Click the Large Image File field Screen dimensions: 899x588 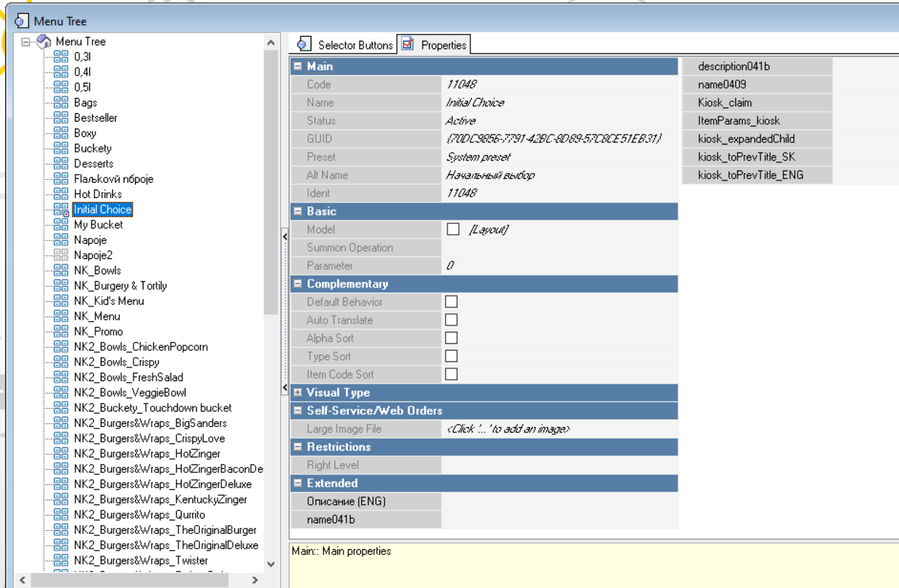559,429
